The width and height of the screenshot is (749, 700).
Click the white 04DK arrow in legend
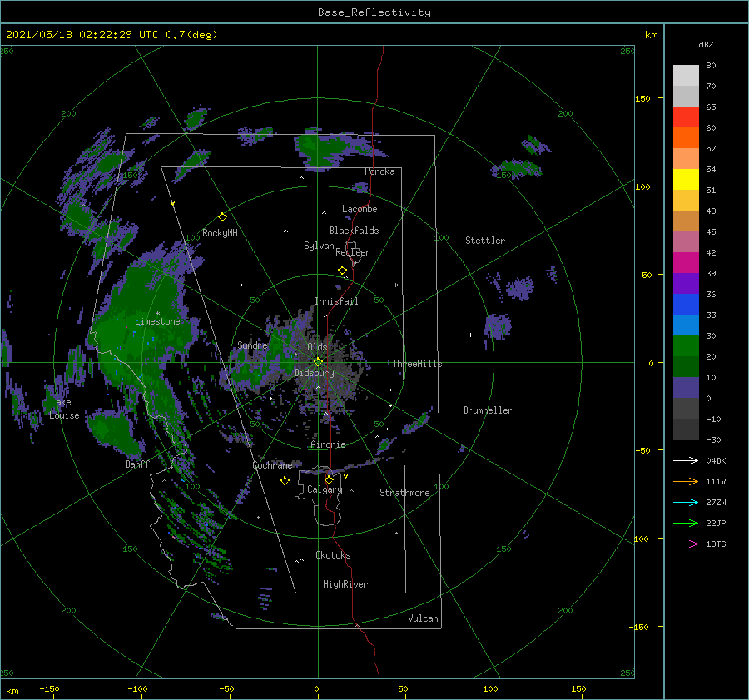686,460
